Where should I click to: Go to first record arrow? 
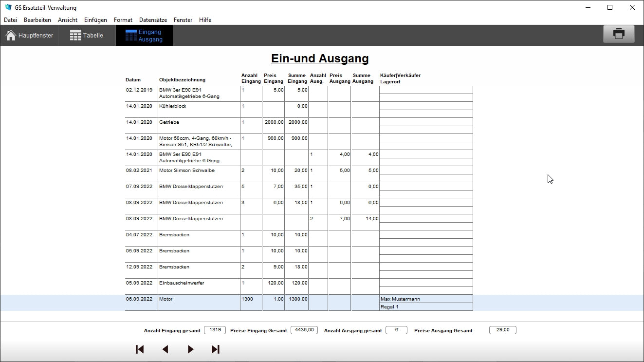click(x=140, y=349)
